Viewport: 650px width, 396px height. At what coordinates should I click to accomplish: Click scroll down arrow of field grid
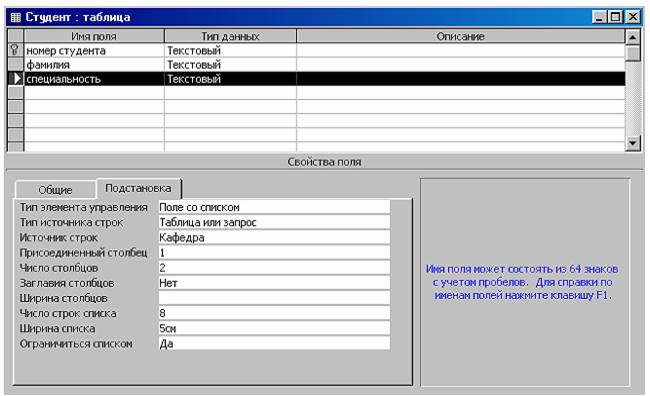[633, 143]
